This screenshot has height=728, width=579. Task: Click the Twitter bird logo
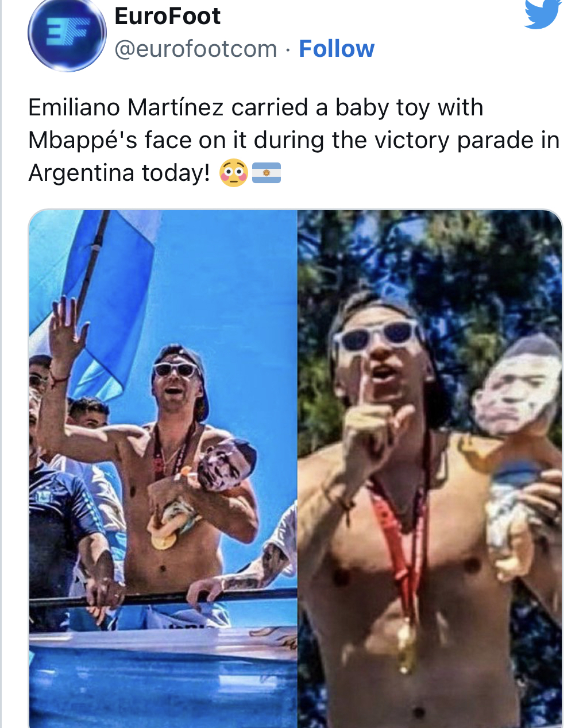coord(543,13)
